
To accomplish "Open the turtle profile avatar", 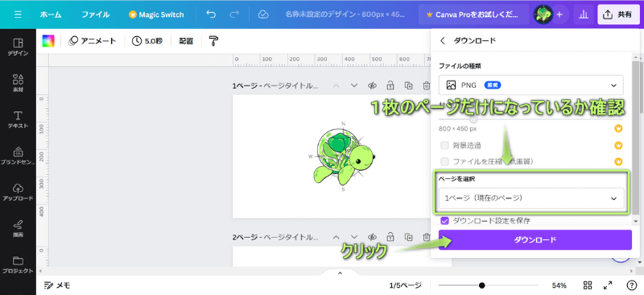I will tap(543, 15).
